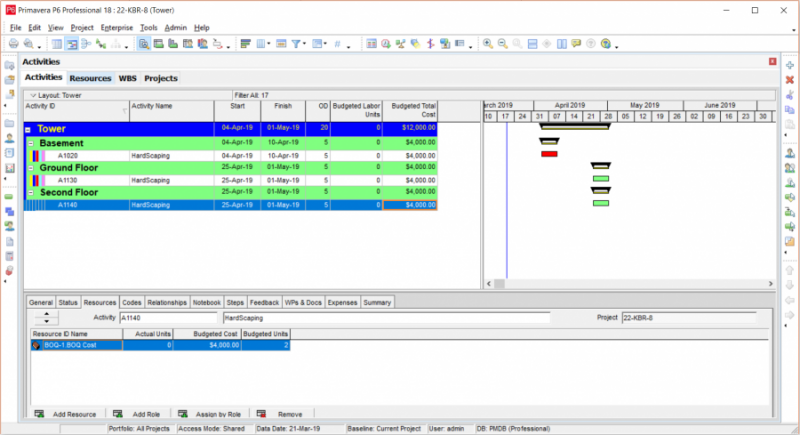Show Activity Usage Spreadsheet icon
The height and width of the screenshot is (435, 800).
tap(159, 44)
